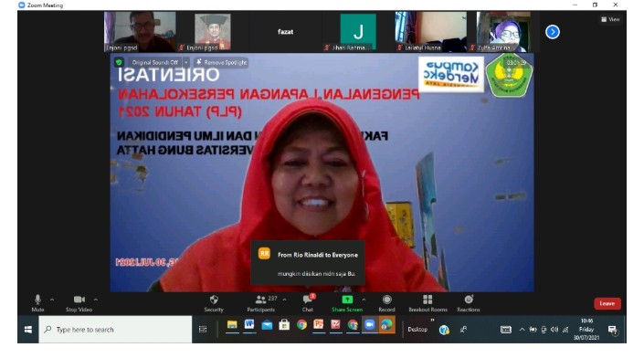Image resolution: width=644 pixels, height=358 pixels.
Task: Expand audio options arrow beside Mute
Action: click(x=52, y=300)
